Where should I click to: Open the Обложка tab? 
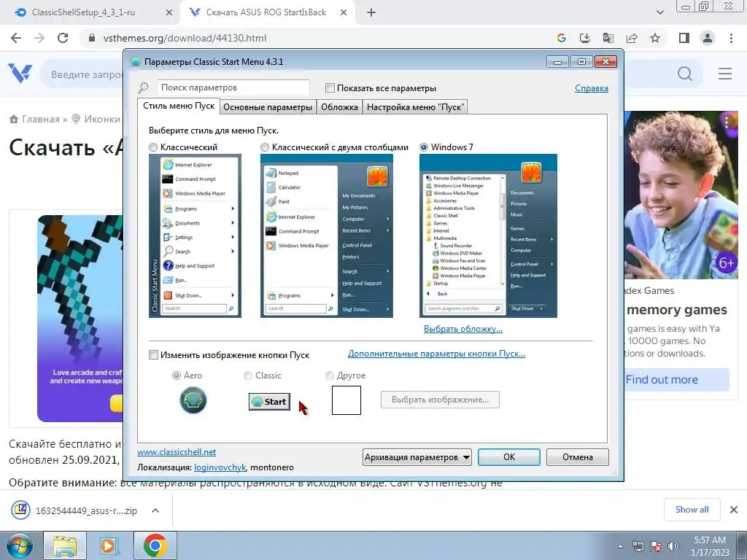(x=339, y=107)
